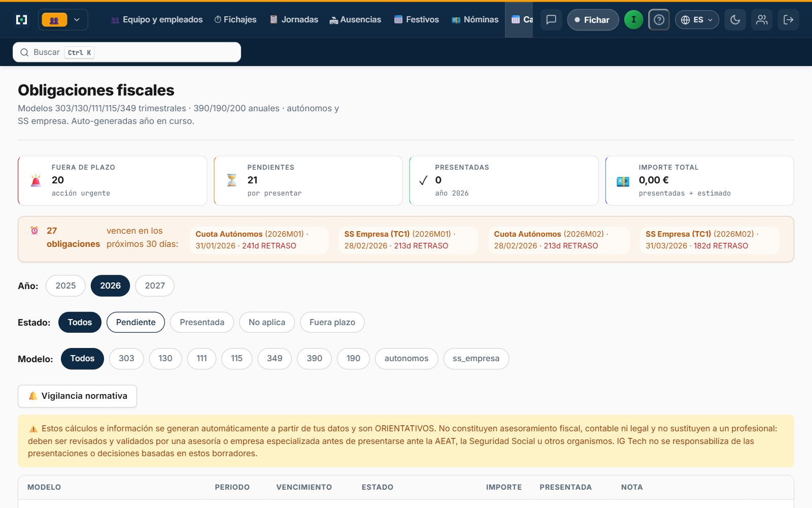Toggle dark mode with the moon icon

pyautogui.click(x=735, y=20)
